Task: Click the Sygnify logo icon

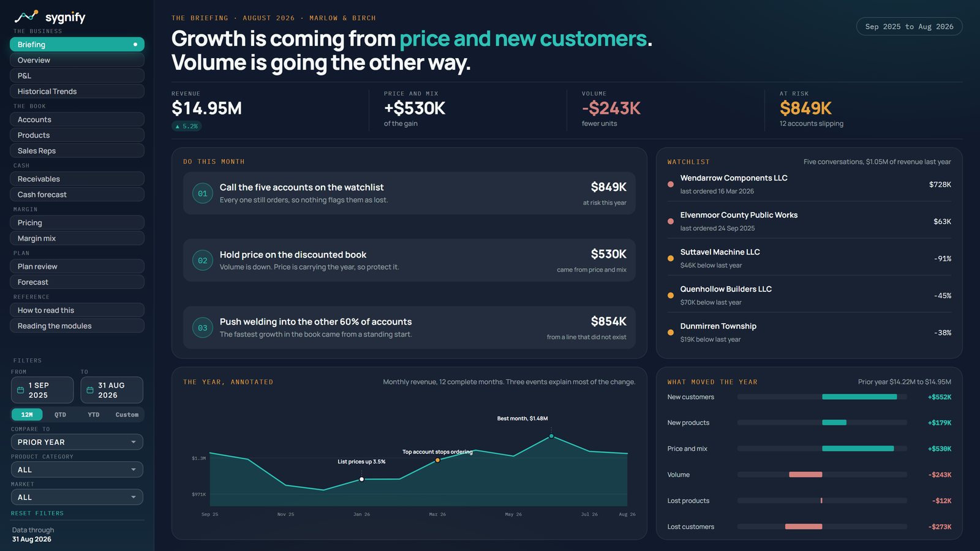Action: [26, 17]
